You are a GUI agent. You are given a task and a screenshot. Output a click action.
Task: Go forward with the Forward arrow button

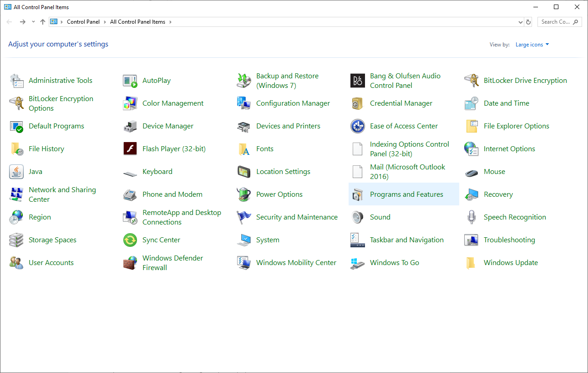tap(22, 22)
